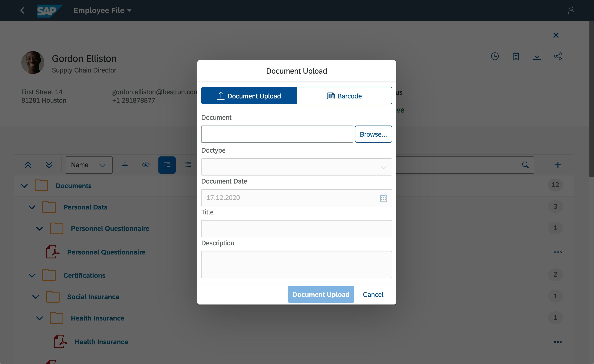Download the employee file

[537, 56]
